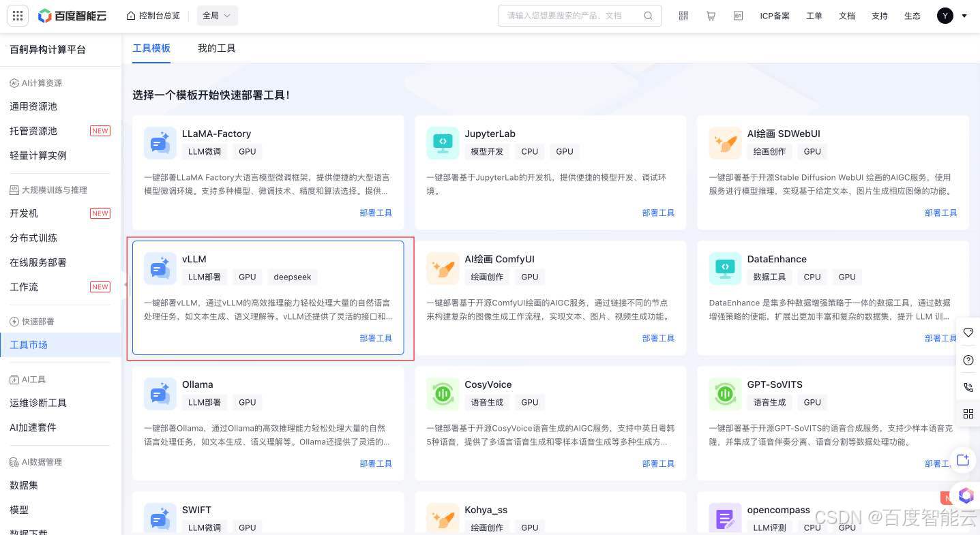Click the AI绘画 SDWebUI card icon
Image resolution: width=980 pixels, height=535 pixels.
726,143
